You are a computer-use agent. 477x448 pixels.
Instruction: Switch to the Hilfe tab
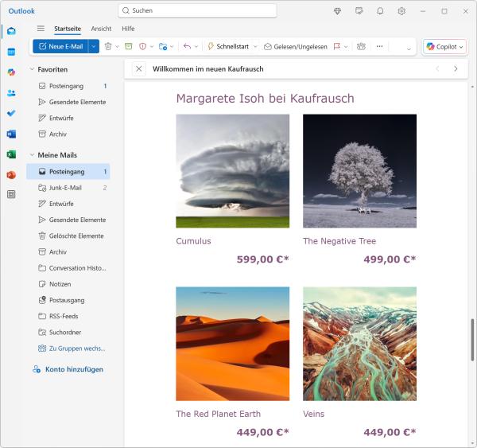click(x=128, y=29)
